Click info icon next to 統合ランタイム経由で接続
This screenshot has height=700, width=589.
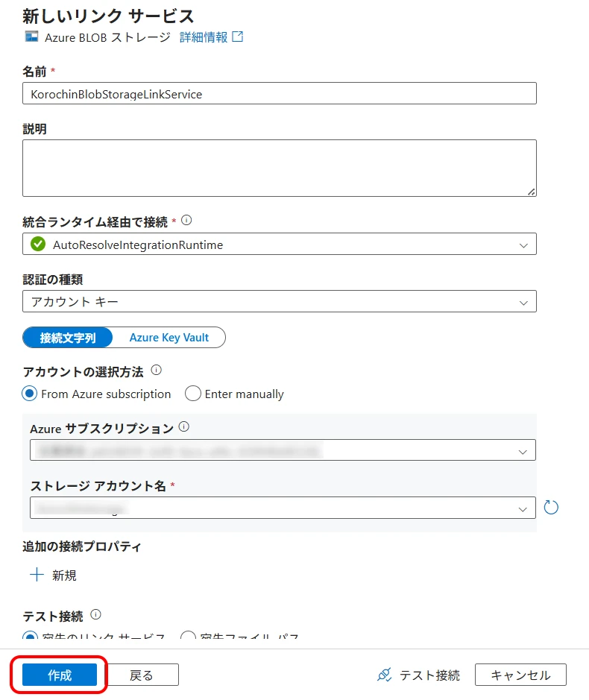(187, 221)
